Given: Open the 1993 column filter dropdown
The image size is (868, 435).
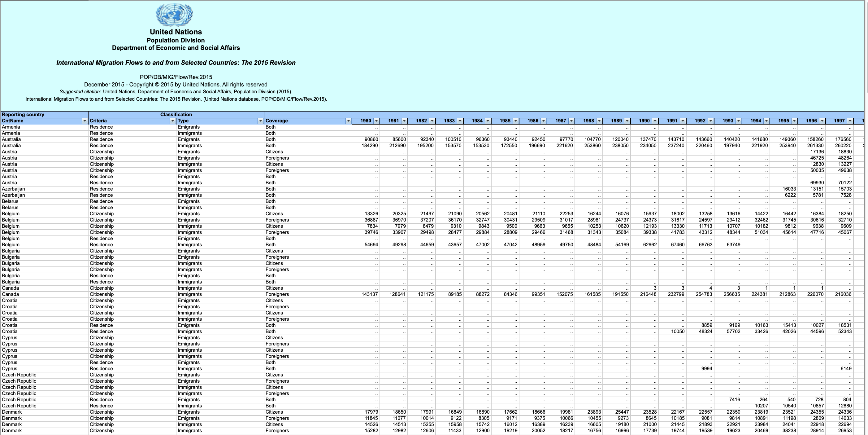Looking at the screenshot, I should [x=738, y=121].
